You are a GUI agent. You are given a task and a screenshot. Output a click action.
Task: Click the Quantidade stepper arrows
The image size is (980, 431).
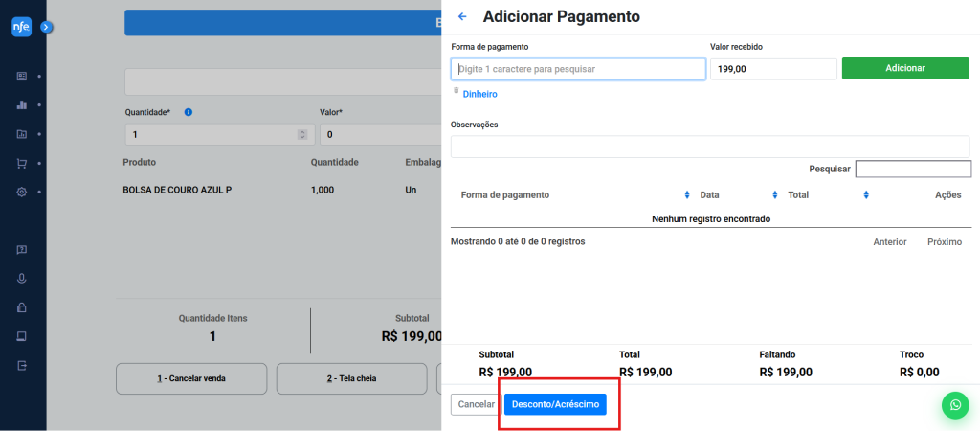pyautogui.click(x=302, y=135)
